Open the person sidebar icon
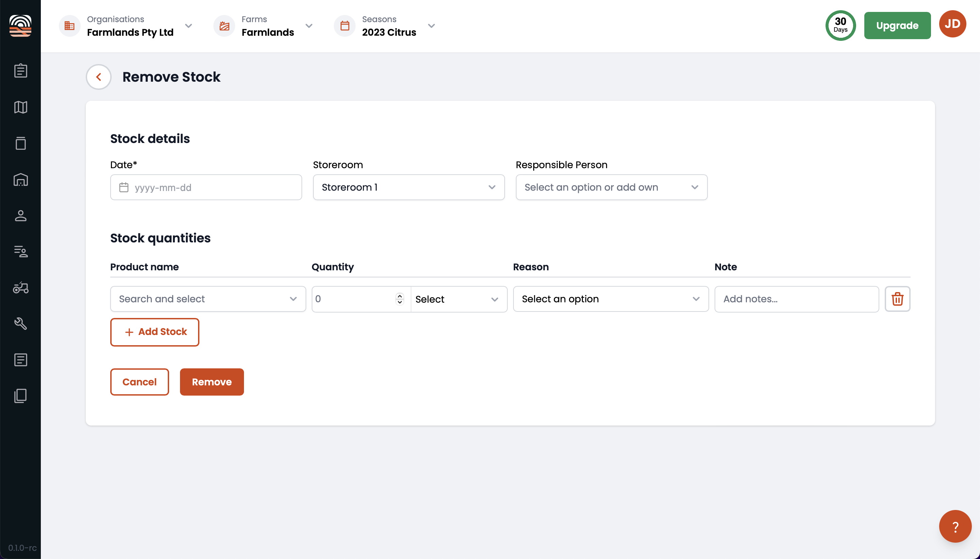The image size is (980, 559). (20, 216)
